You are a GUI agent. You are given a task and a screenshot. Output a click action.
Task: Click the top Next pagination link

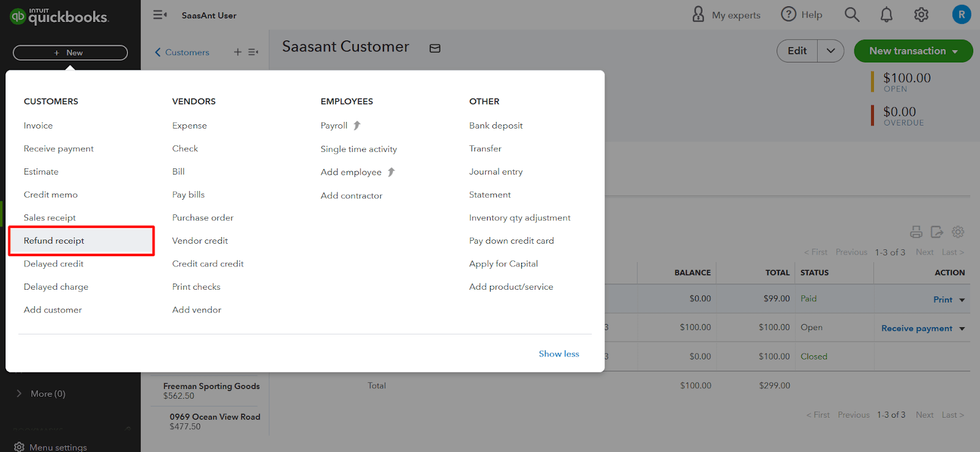point(924,252)
